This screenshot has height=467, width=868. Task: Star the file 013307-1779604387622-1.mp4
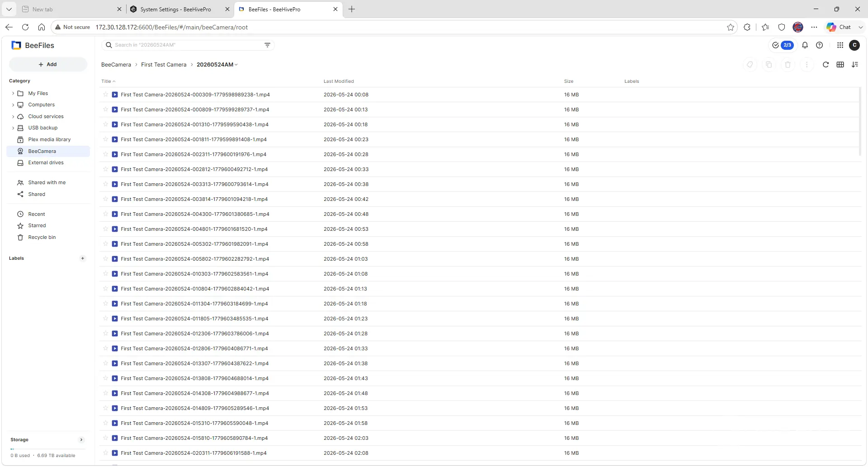[105, 363]
